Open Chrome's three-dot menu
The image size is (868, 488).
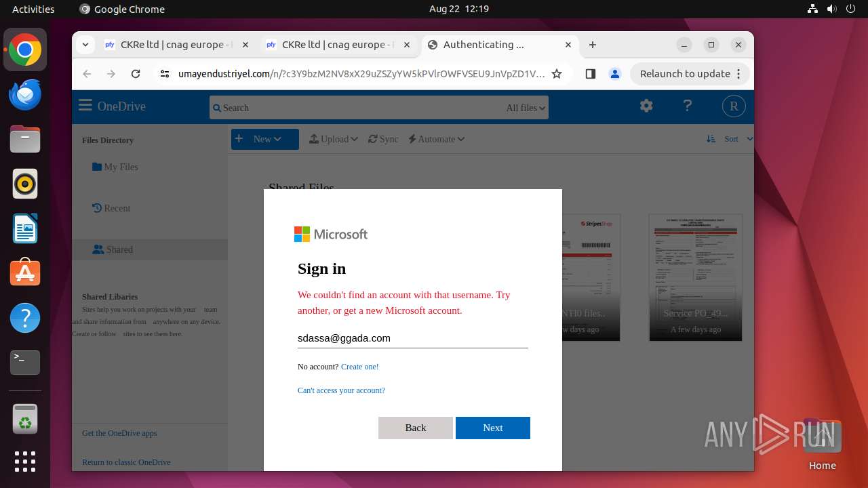(740, 74)
